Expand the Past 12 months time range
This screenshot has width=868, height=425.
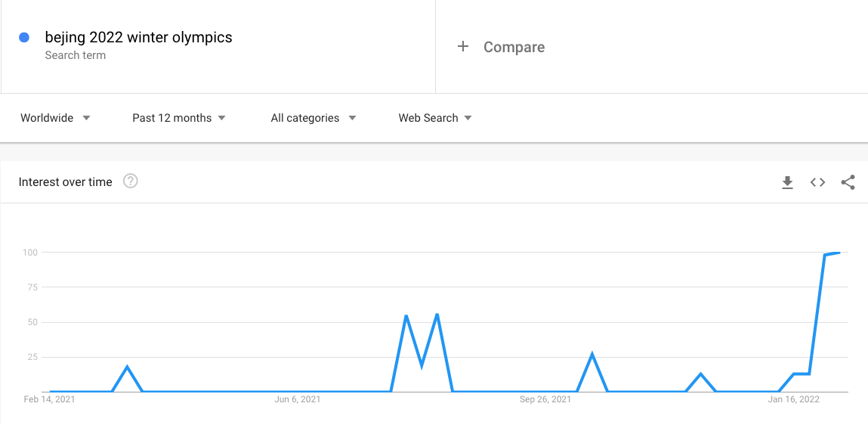(x=178, y=118)
